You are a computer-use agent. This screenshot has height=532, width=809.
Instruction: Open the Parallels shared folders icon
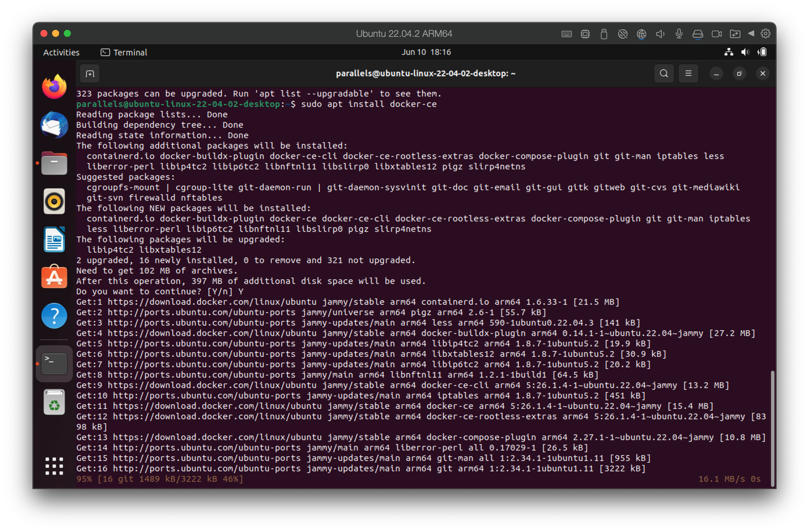tap(735, 34)
